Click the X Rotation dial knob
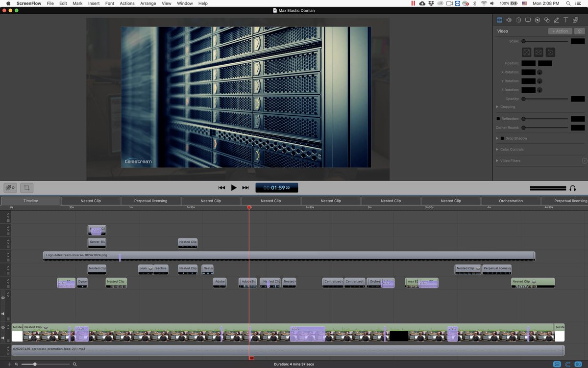The image size is (588, 368). tap(539, 72)
